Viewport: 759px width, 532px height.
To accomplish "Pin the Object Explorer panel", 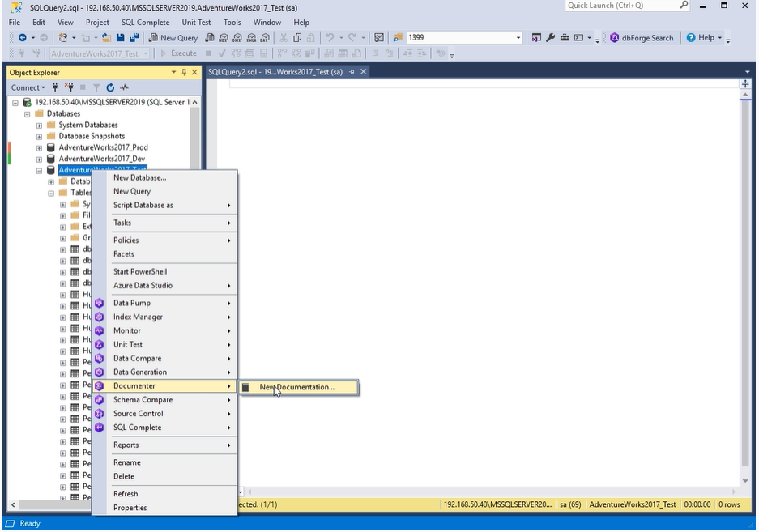I will 184,72.
